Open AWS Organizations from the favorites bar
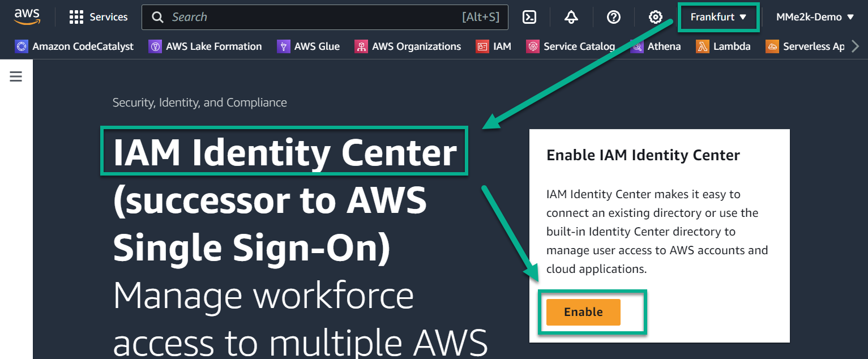This screenshot has width=868, height=359. [x=408, y=46]
